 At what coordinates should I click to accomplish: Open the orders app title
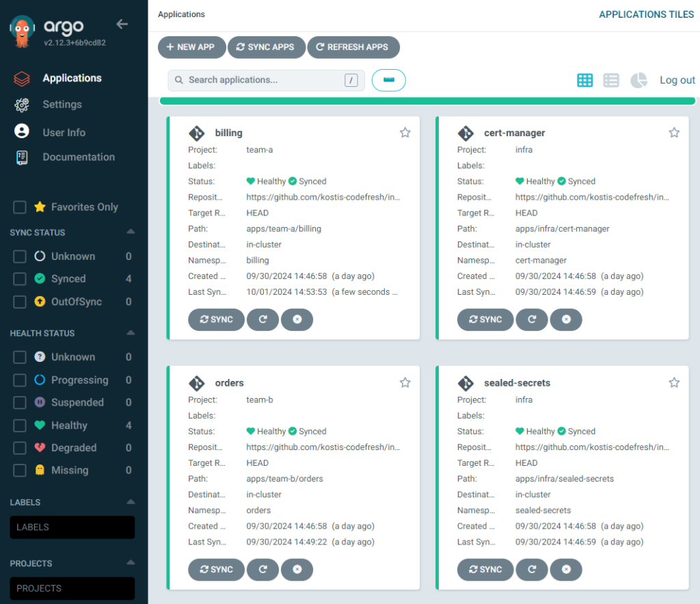[230, 383]
